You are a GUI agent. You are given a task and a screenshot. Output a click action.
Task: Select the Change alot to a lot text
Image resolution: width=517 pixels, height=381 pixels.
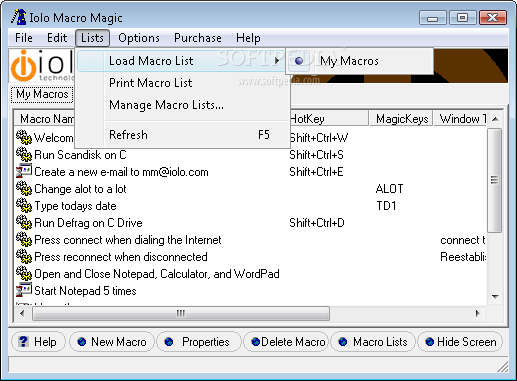click(80, 189)
